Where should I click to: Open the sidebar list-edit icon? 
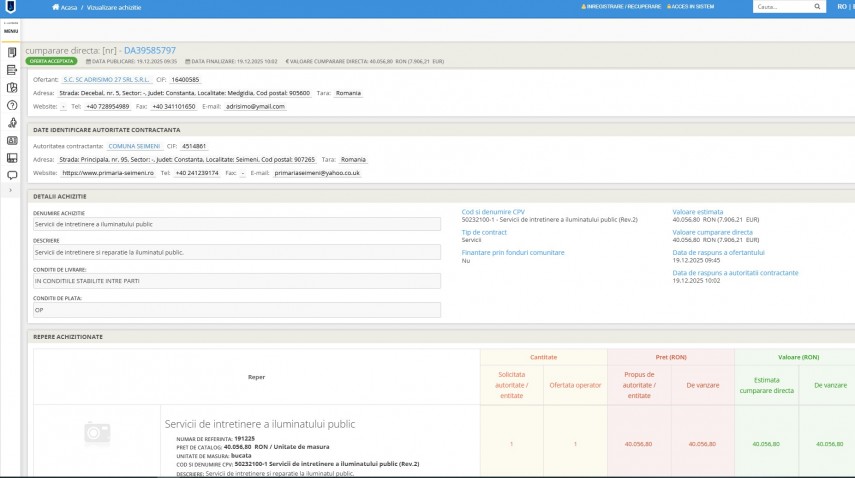(11, 69)
